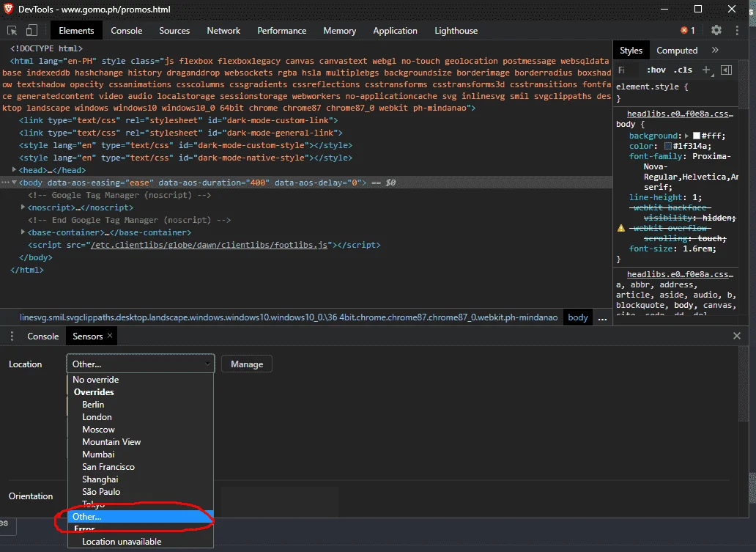Open drawer three-dot more tools menu

pyautogui.click(x=12, y=336)
